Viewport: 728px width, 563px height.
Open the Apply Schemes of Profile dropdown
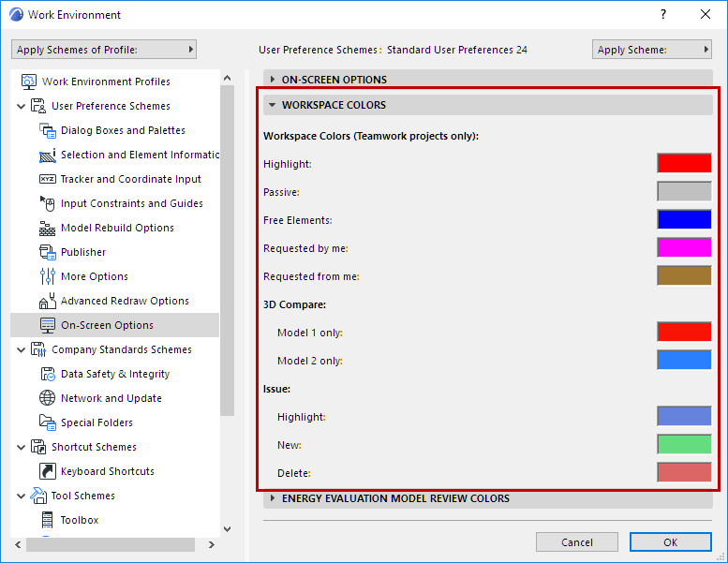(104, 50)
